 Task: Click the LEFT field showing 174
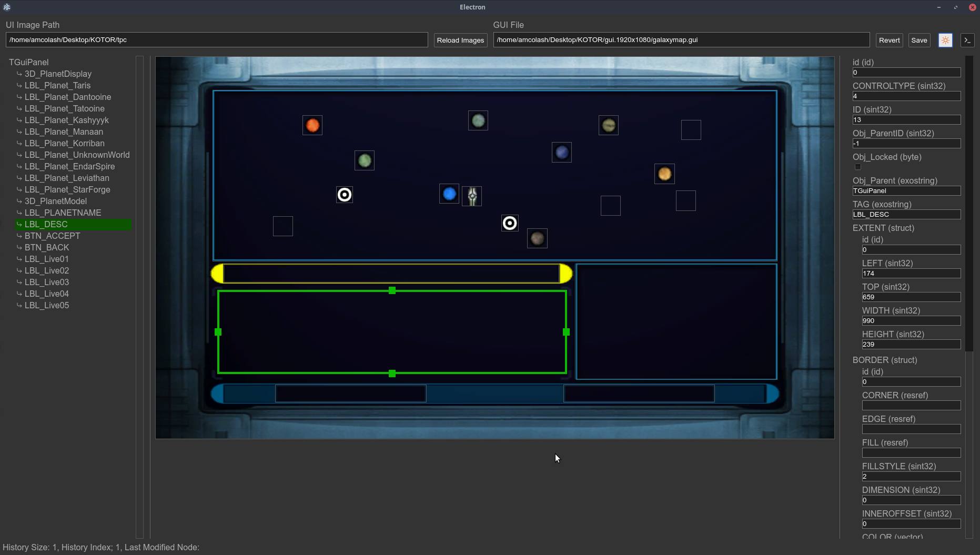tap(911, 274)
